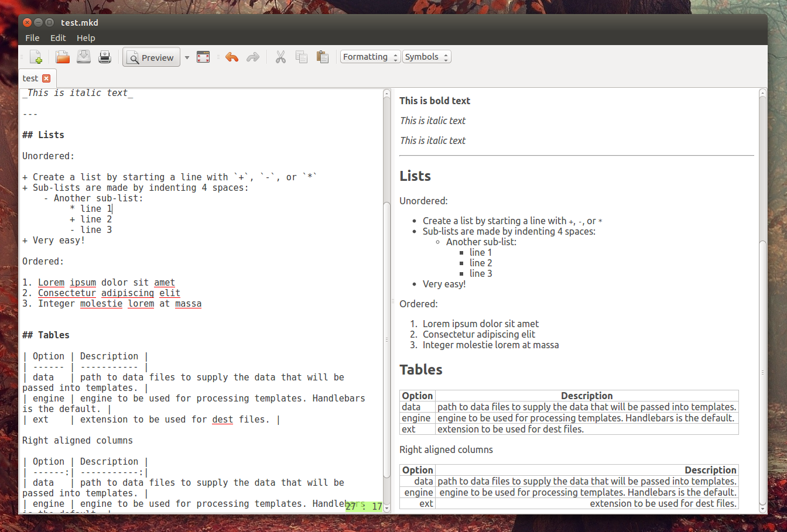Toggle the Preview button
787x532 pixels.
tap(151, 57)
